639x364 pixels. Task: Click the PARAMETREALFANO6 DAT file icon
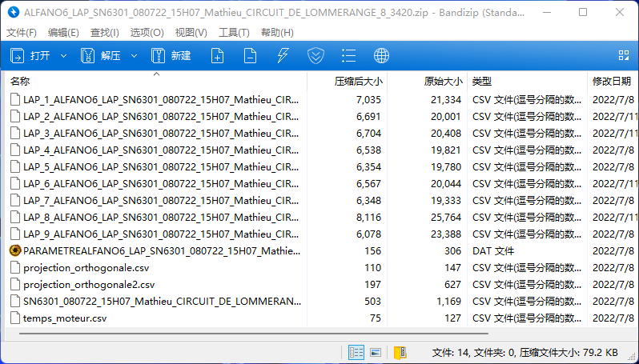[x=15, y=251]
